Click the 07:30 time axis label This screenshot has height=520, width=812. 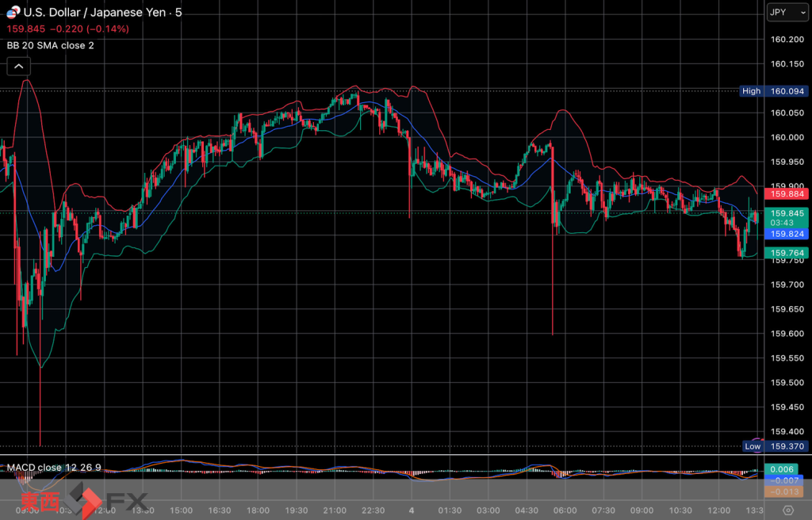603,510
